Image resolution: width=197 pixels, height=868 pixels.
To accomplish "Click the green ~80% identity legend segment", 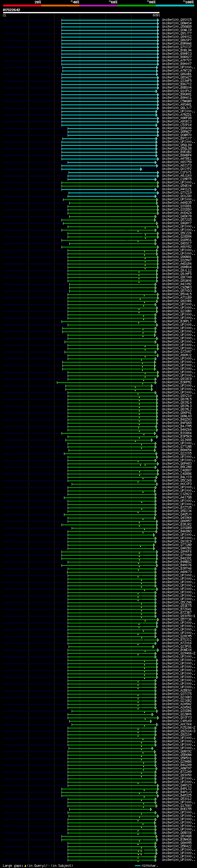I will pyautogui.click(x=137, y=6).
